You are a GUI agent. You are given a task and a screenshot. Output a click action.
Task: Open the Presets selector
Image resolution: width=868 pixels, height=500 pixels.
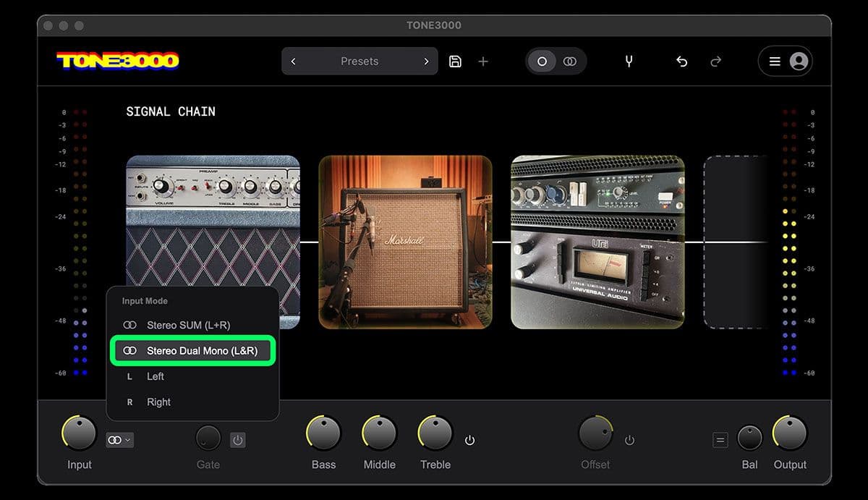click(x=359, y=62)
